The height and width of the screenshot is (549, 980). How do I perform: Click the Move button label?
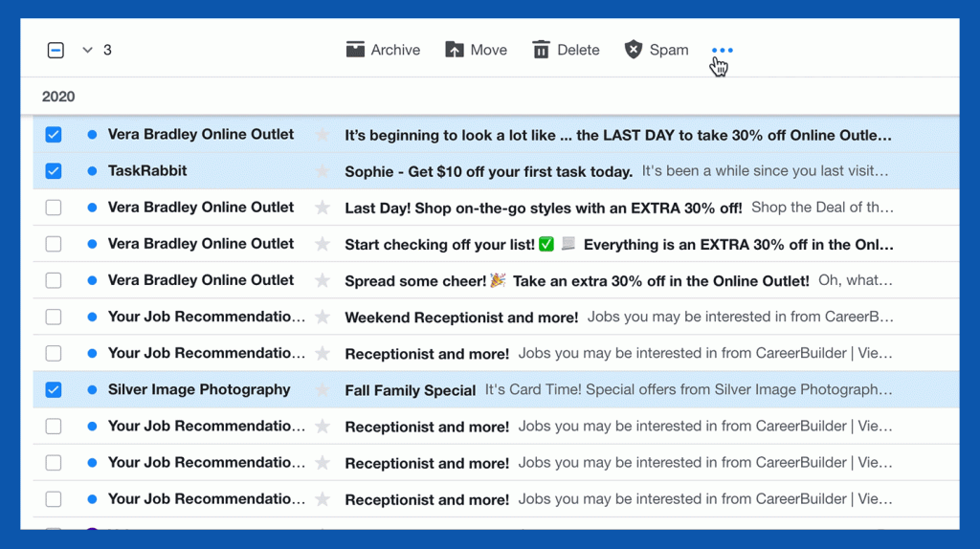click(x=489, y=50)
